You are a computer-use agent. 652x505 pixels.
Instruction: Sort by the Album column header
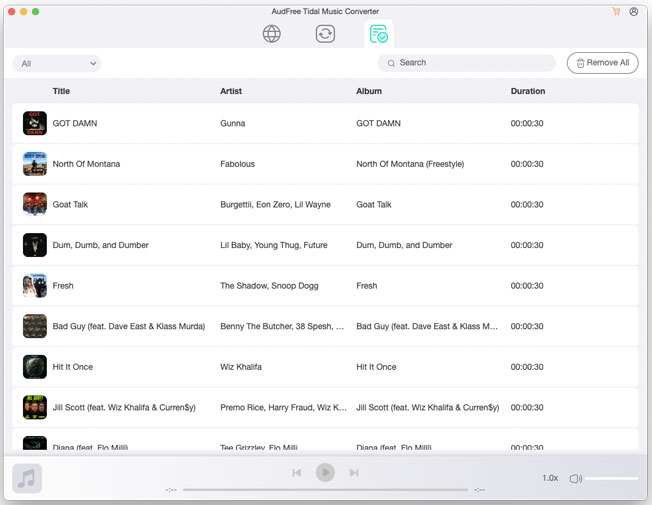click(x=369, y=91)
